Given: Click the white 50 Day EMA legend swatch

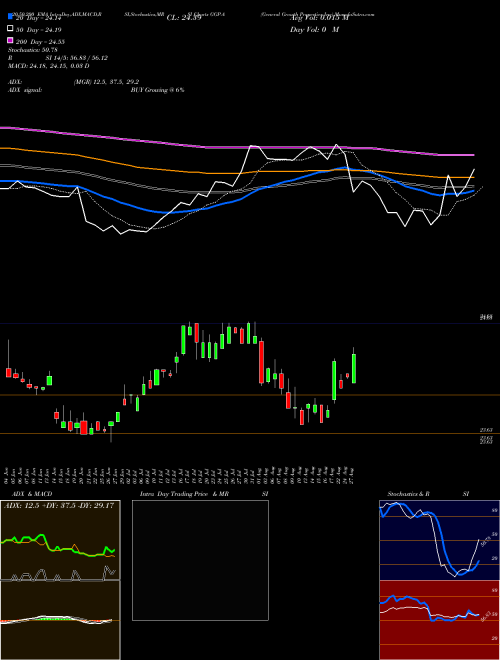Looking at the screenshot, I should tap(10, 29).
